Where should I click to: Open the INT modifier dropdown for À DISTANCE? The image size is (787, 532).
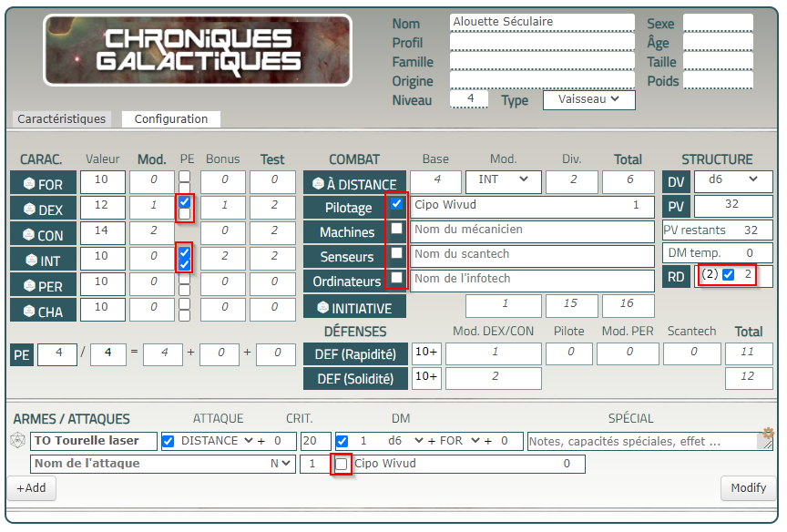[x=503, y=180]
